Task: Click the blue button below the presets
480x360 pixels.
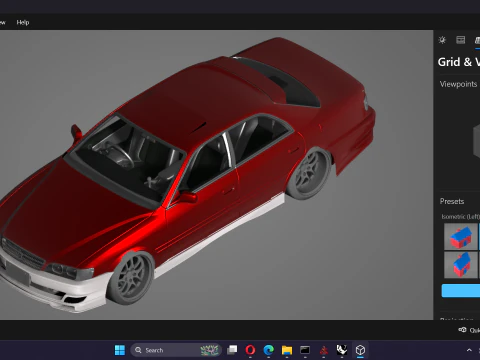Action: tap(461, 290)
